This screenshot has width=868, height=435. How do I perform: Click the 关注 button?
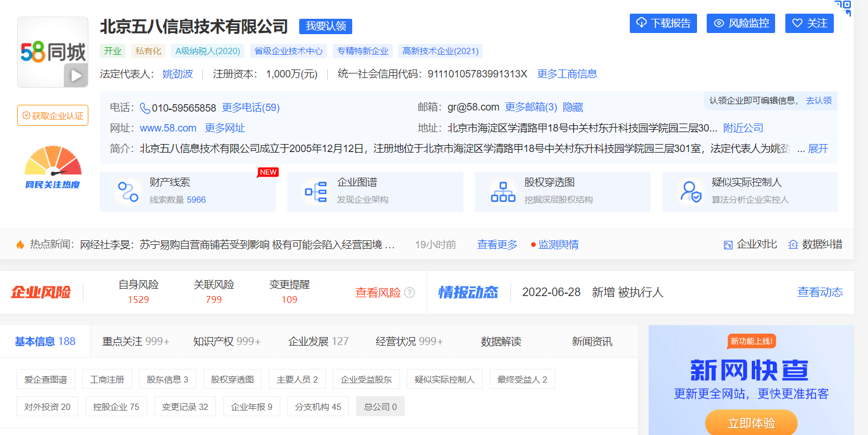pos(809,23)
